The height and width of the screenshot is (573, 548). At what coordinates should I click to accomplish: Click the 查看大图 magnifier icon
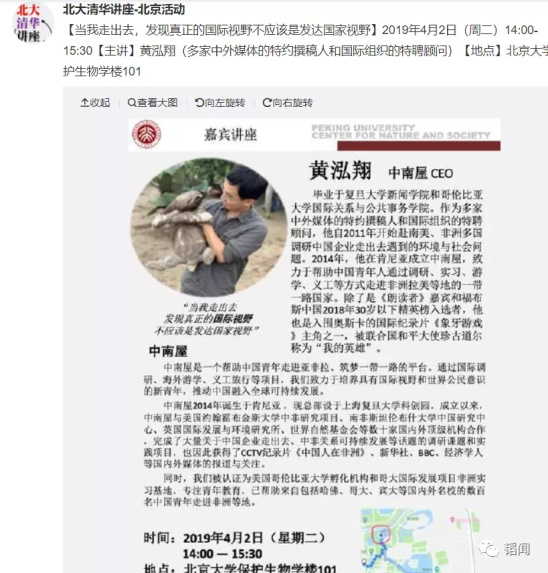coord(132,103)
